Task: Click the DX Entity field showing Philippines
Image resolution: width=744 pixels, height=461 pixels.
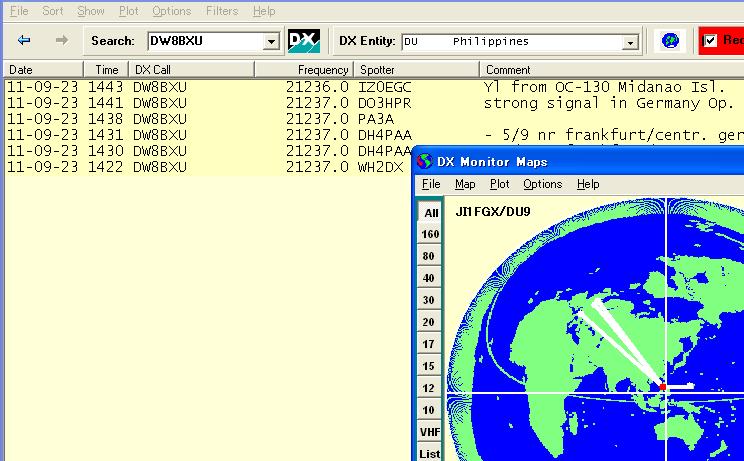Action: tap(512, 42)
